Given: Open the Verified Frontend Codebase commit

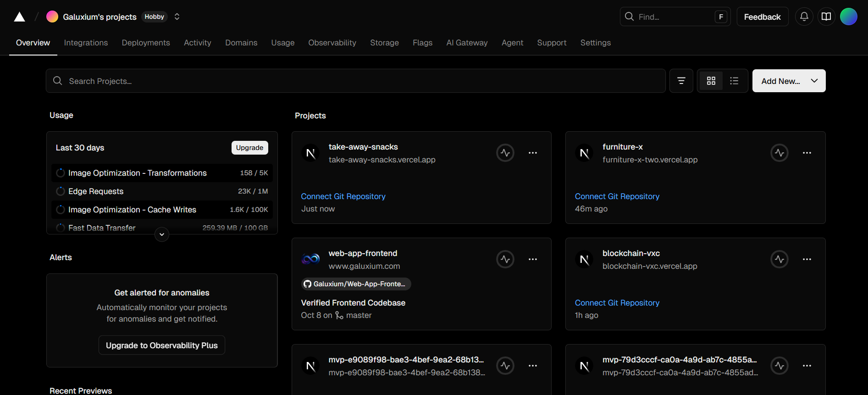Looking at the screenshot, I should coord(353,303).
